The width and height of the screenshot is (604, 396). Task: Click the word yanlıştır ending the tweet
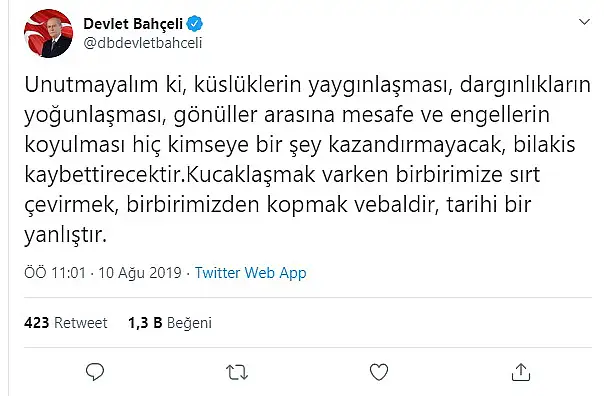click(65, 235)
